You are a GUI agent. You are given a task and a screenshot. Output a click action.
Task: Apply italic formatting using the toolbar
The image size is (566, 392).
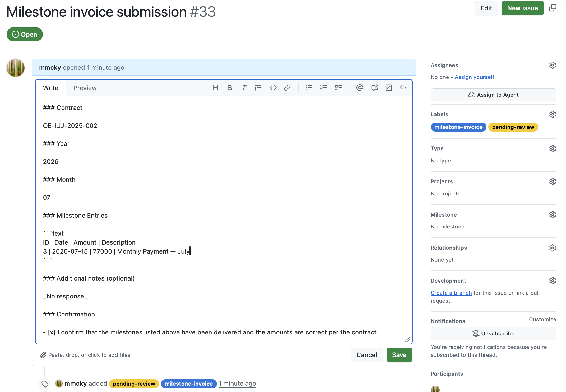pos(244,88)
